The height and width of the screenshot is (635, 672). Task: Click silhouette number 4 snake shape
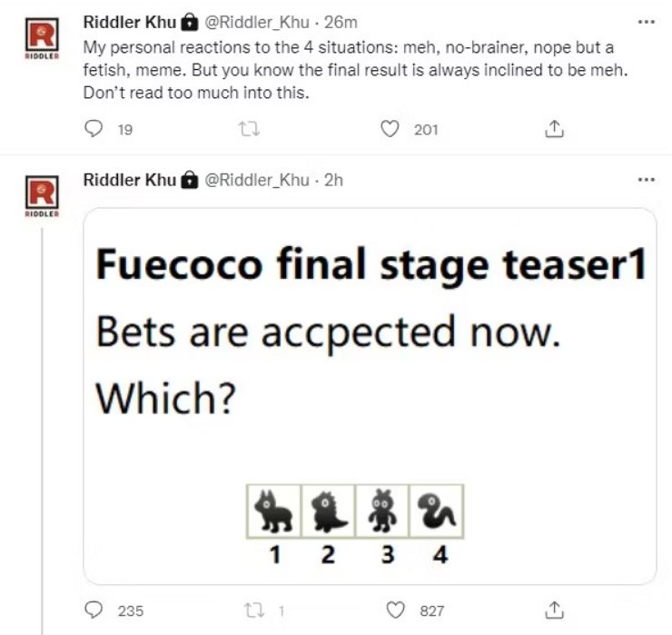439,511
